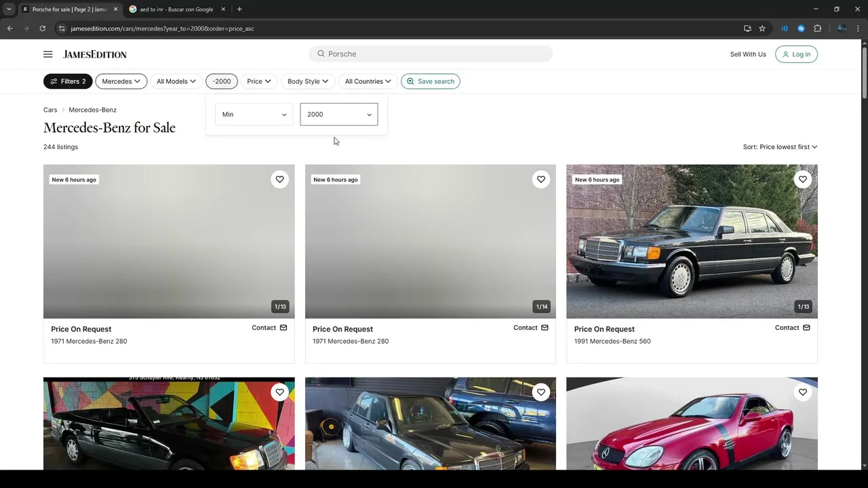The width and height of the screenshot is (868, 488).
Task: Contact seller of second 1971 Mercedes-Benz 280
Action: 531,327
